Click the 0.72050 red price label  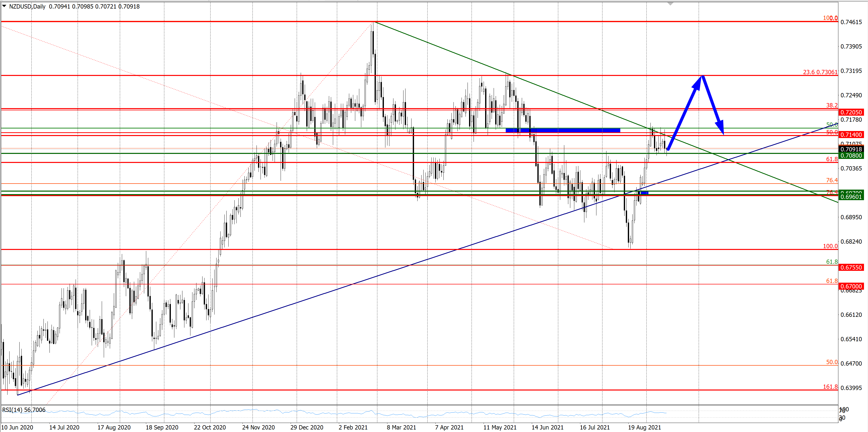coord(851,112)
